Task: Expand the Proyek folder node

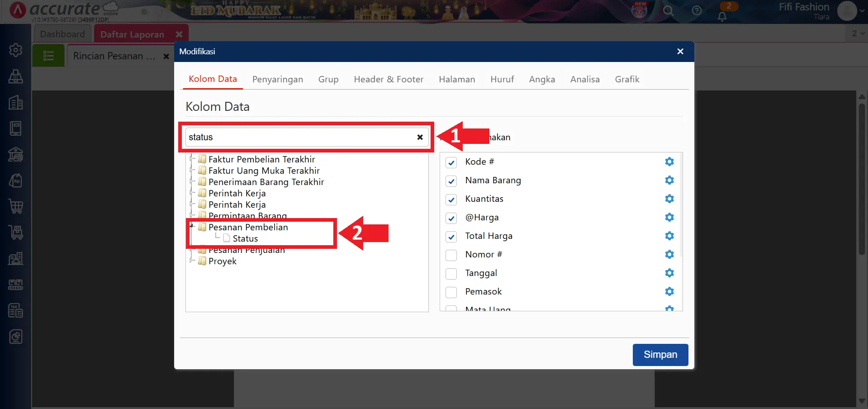Action: click(192, 261)
